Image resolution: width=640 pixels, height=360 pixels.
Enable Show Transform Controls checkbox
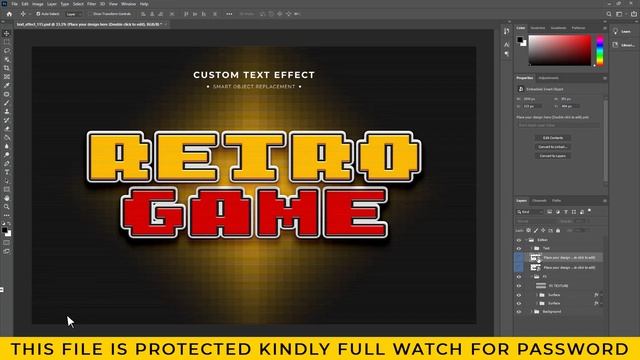(x=91, y=14)
